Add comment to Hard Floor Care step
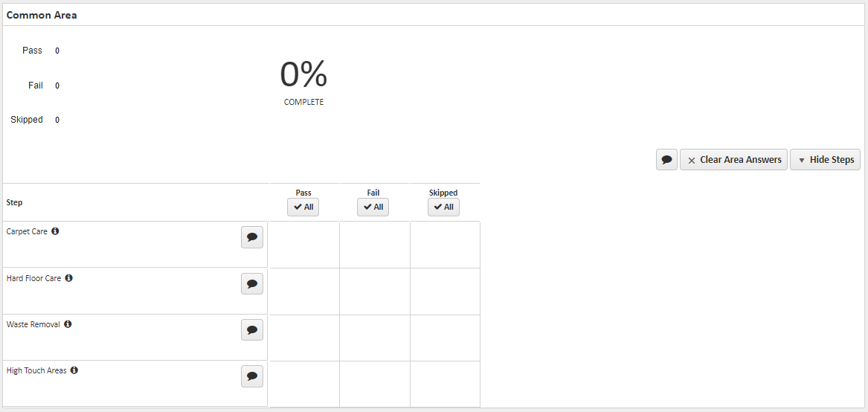 coord(252,284)
